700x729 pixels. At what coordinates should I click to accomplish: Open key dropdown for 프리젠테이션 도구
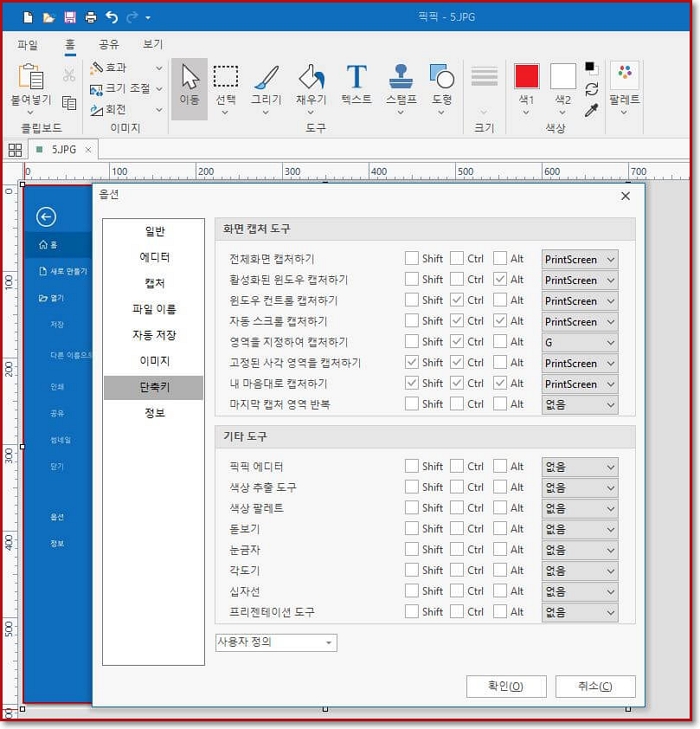pos(580,612)
